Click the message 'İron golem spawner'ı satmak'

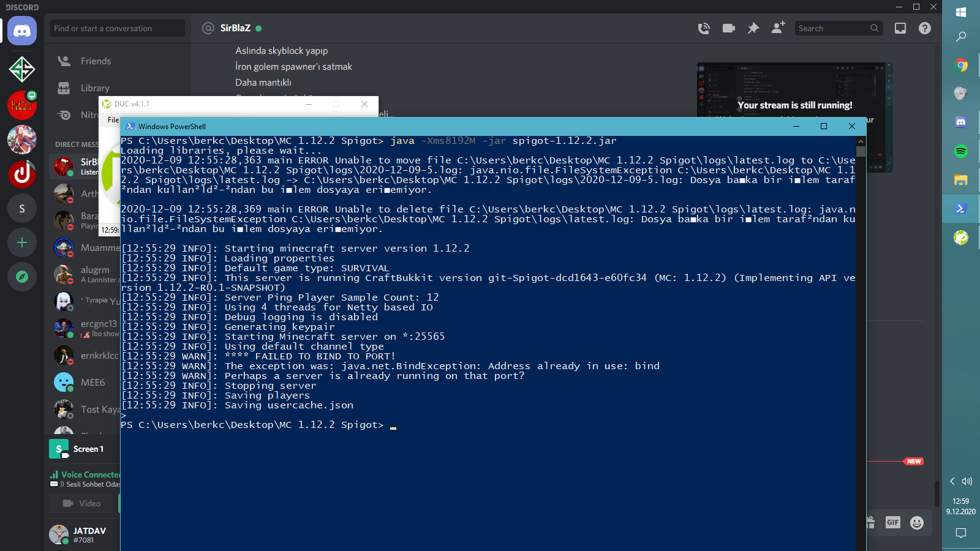(294, 67)
